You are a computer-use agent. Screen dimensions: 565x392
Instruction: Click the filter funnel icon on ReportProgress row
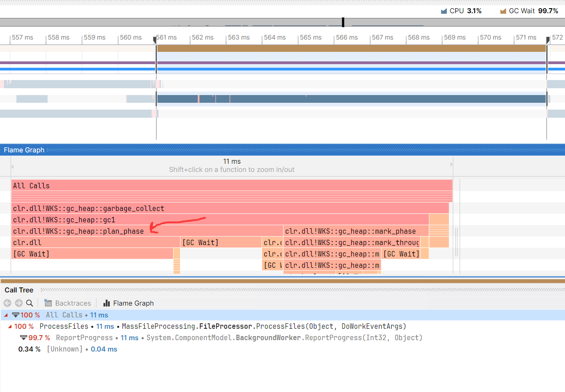coord(23,338)
